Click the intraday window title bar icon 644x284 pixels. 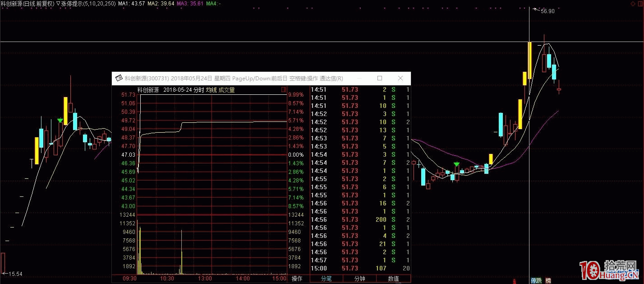click(119, 78)
